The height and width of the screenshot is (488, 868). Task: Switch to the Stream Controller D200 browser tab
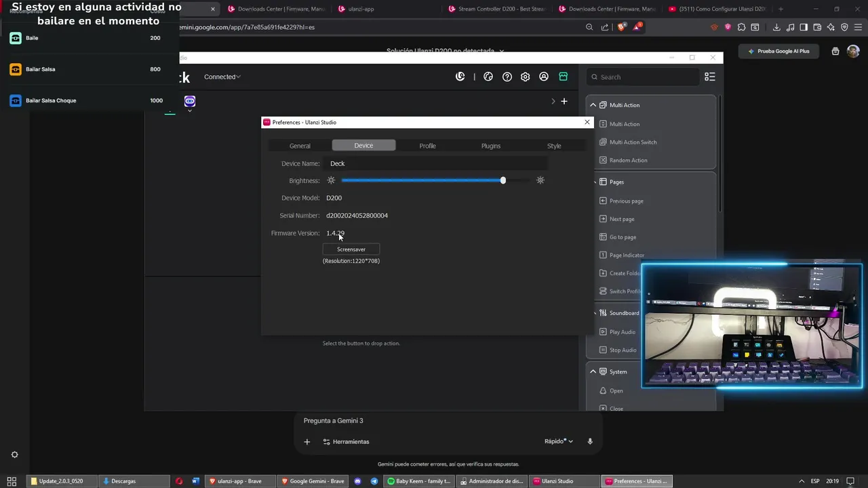point(498,9)
